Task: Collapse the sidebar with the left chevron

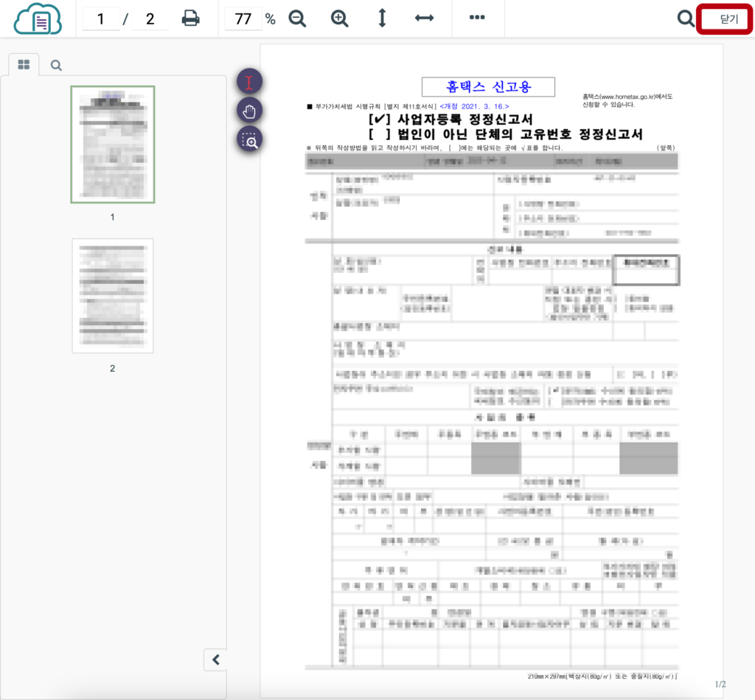Action: (x=215, y=659)
